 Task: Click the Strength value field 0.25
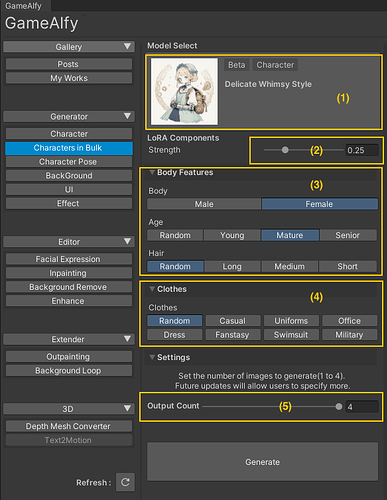point(362,150)
